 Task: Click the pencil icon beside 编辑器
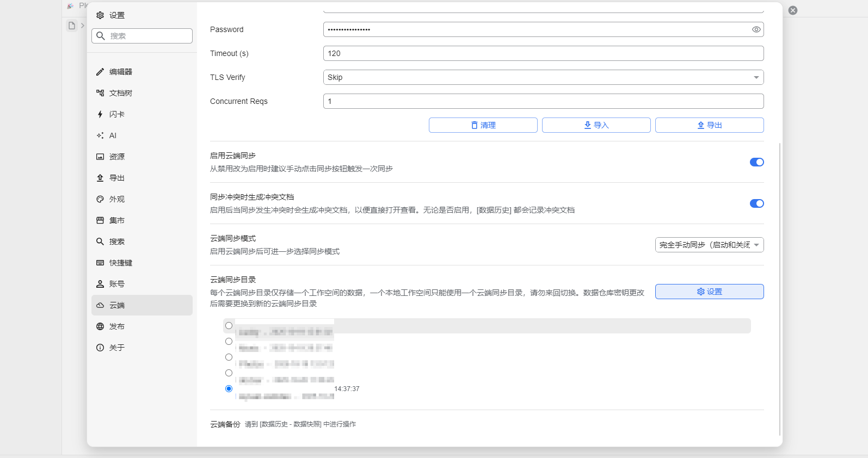point(100,72)
